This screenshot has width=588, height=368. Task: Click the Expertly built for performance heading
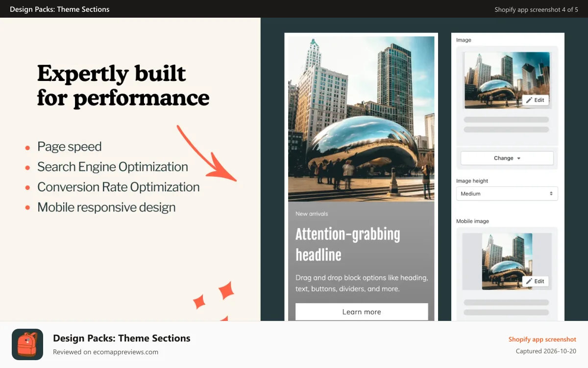[x=123, y=86]
